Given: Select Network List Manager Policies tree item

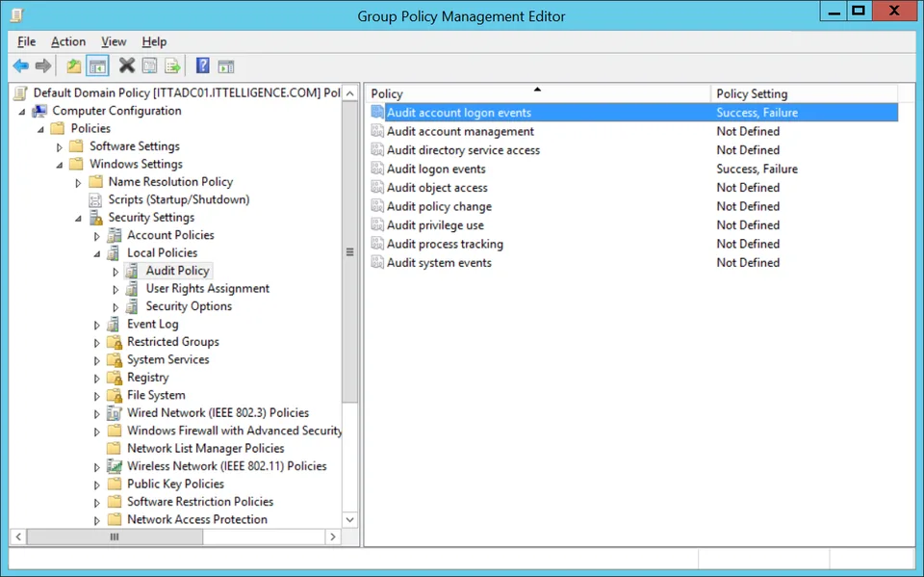Looking at the screenshot, I should click(206, 448).
